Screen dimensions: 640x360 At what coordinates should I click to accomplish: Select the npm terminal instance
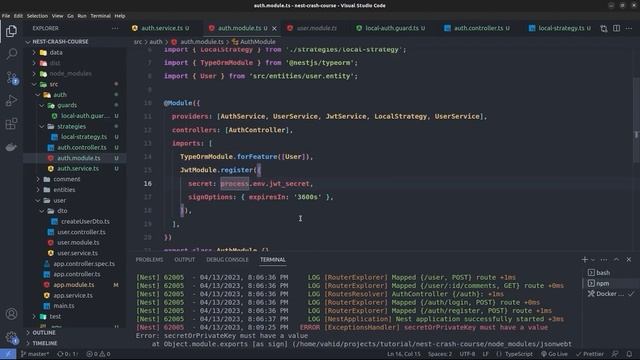point(611,283)
